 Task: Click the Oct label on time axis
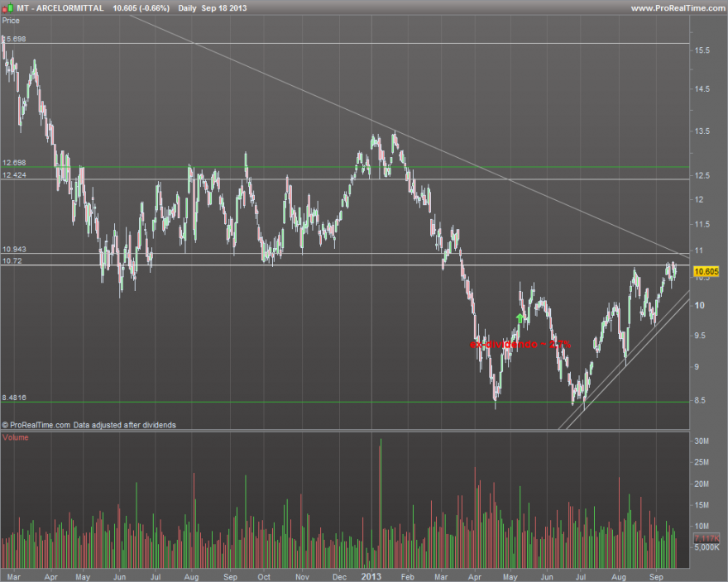(x=264, y=576)
